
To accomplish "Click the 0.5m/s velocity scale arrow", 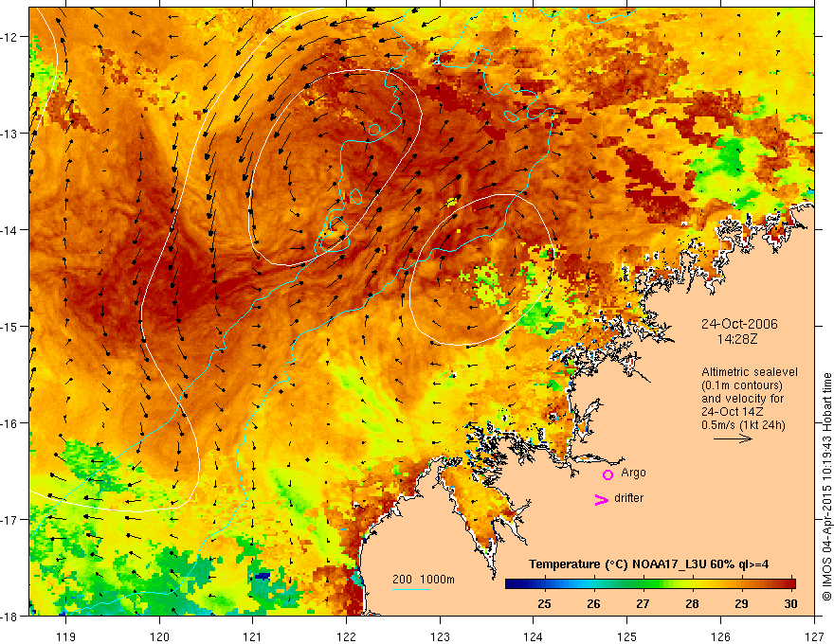I will (x=733, y=438).
